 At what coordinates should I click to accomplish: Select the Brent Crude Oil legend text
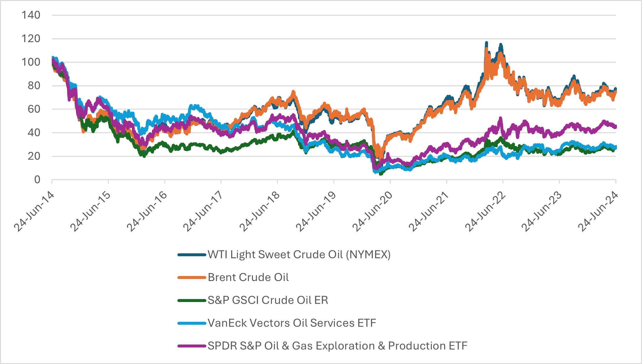tap(248, 278)
